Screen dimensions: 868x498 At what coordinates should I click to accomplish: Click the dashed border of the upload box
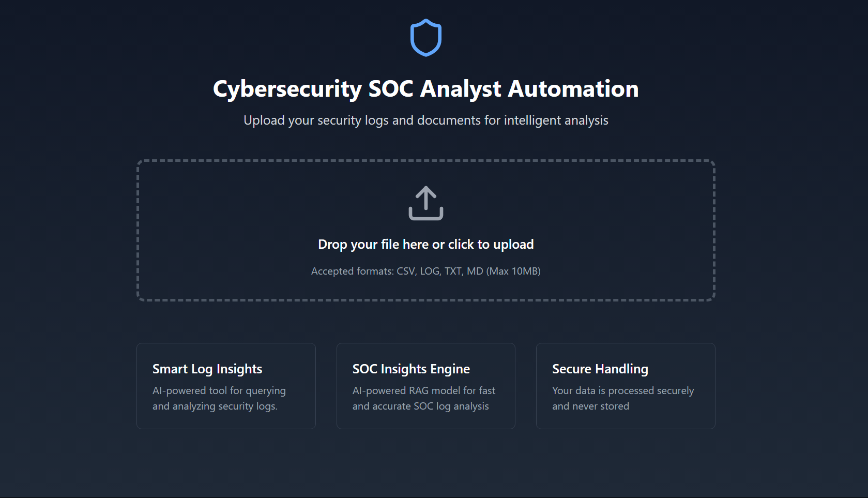point(425,161)
